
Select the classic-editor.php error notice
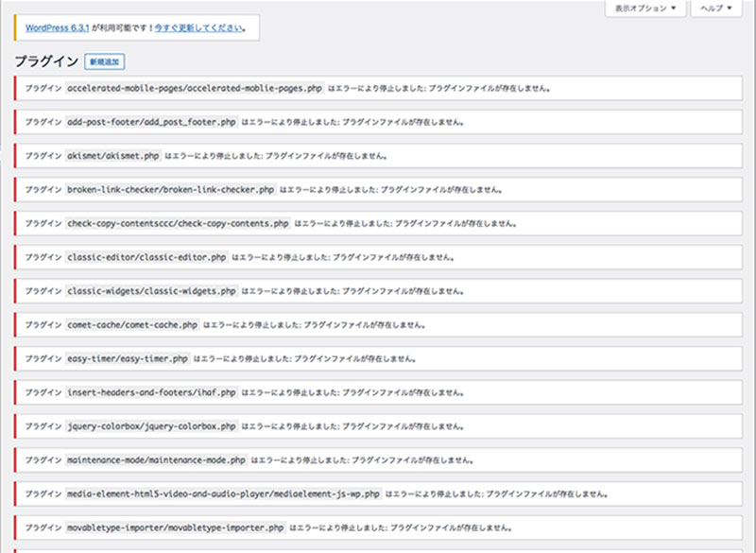pyautogui.click(x=378, y=257)
